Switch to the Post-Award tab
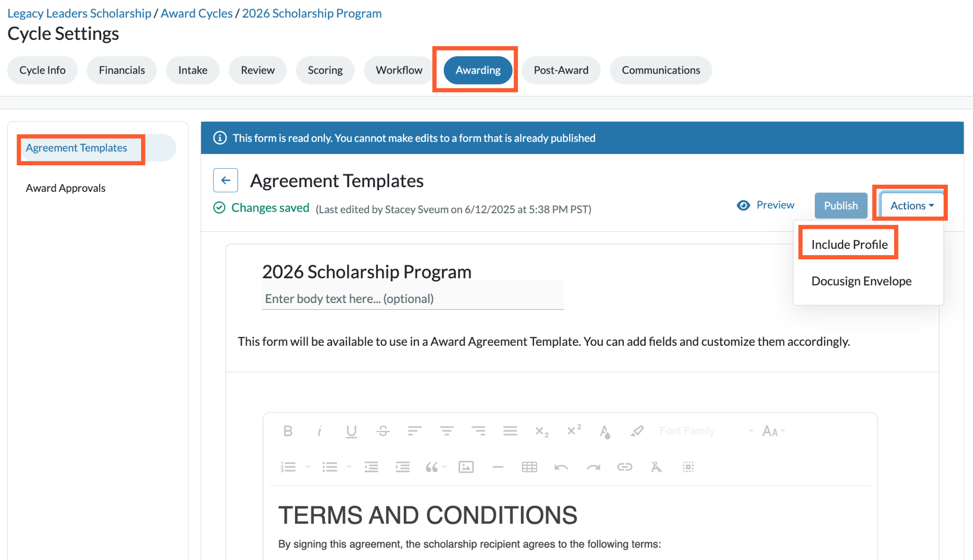 (x=561, y=70)
